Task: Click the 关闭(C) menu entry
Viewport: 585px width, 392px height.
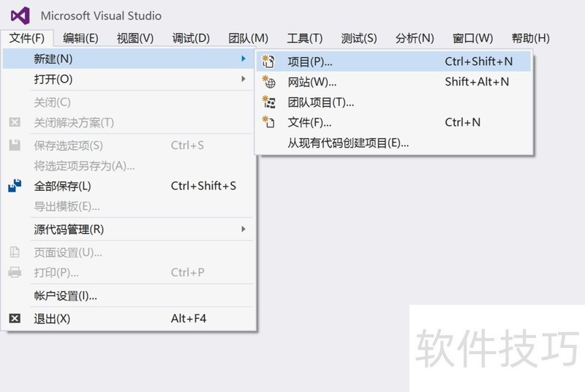Action: [129, 102]
